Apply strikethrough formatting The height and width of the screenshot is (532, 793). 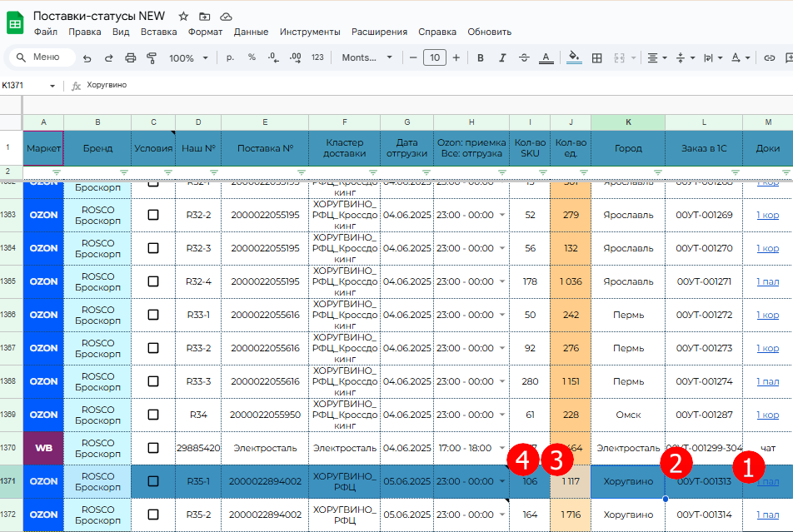coord(524,58)
